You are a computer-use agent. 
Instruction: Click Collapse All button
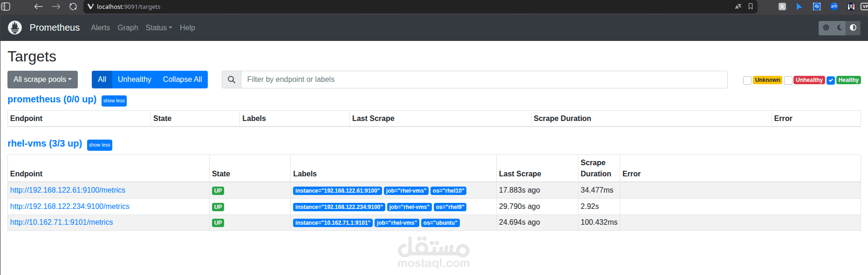tap(183, 80)
